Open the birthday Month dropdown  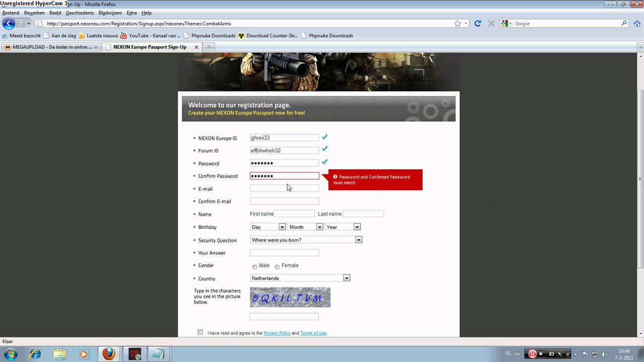(305, 227)
